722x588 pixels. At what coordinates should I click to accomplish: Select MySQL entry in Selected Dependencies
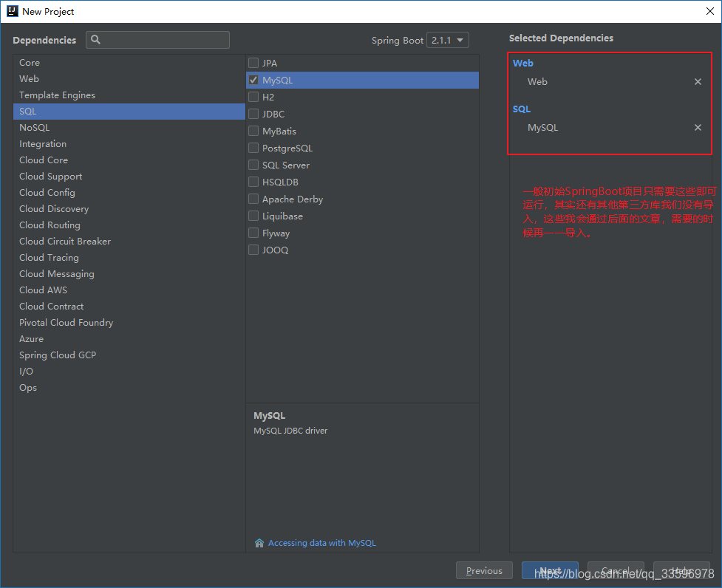pyautogui.click(x=542, y=128)
